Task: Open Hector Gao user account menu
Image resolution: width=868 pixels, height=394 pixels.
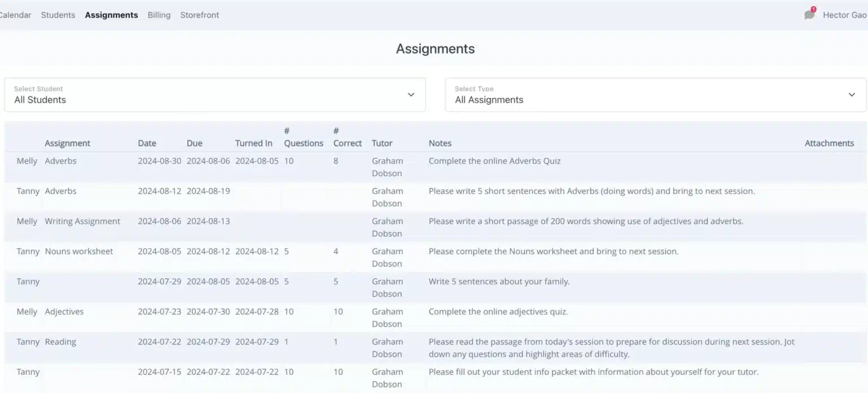Action: click(x=844, y=15)
